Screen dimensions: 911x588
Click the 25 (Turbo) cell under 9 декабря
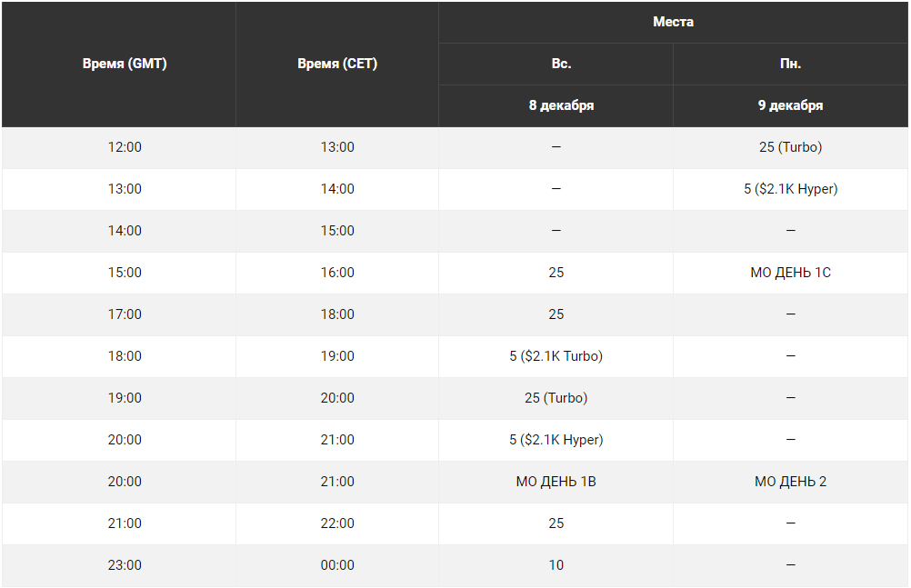coord(790,147)
